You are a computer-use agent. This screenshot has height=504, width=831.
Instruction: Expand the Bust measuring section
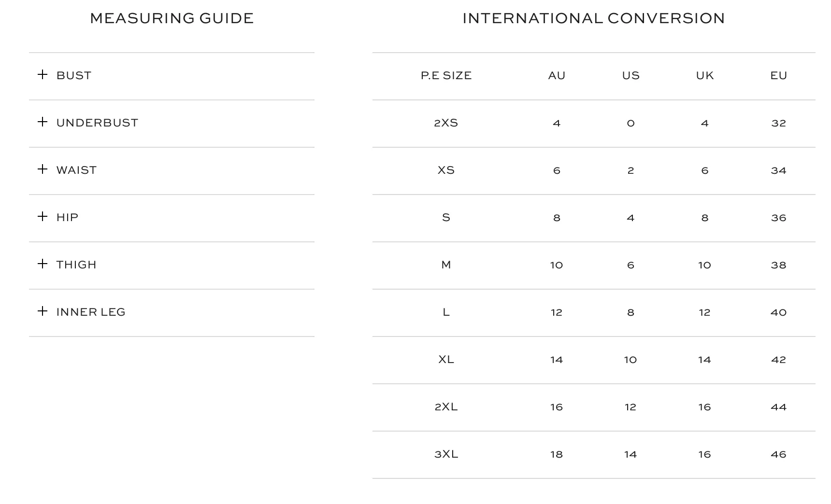coord(172,76)
